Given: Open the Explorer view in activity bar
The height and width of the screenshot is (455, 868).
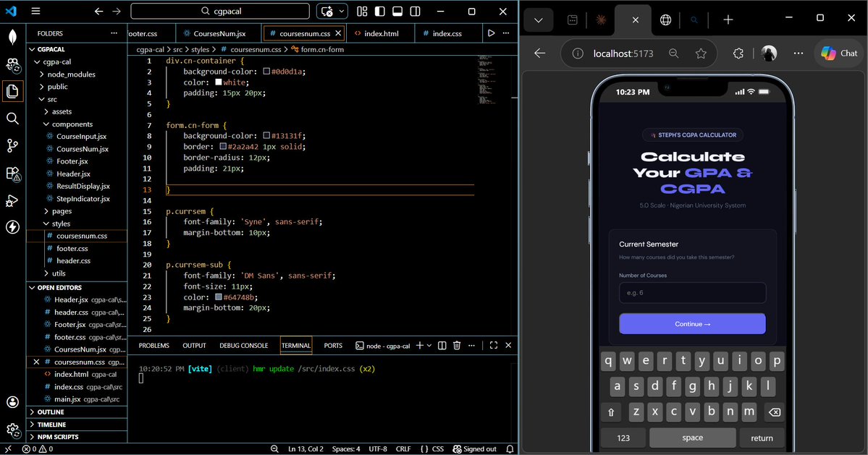Looking at the screenshot, I should click(x=13, y=90).
